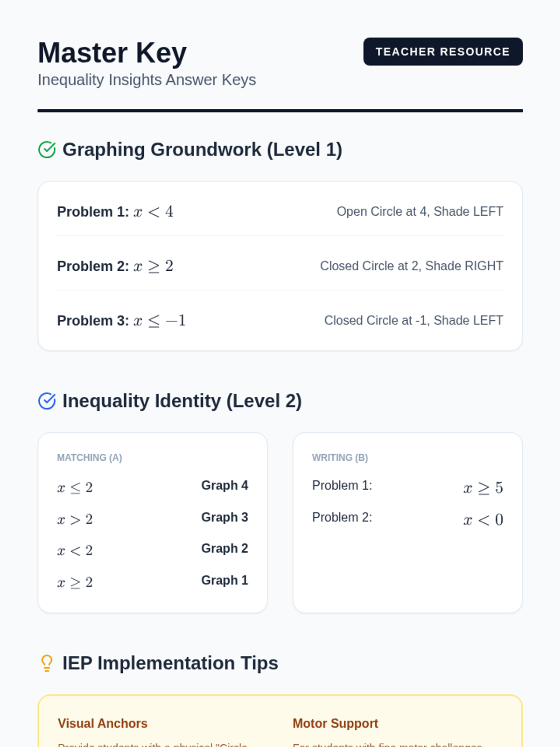Select the Graph 4 matching answer
The height and width of the screenshot is (747, 560).
pyautogui.click(x=225, y=486)
